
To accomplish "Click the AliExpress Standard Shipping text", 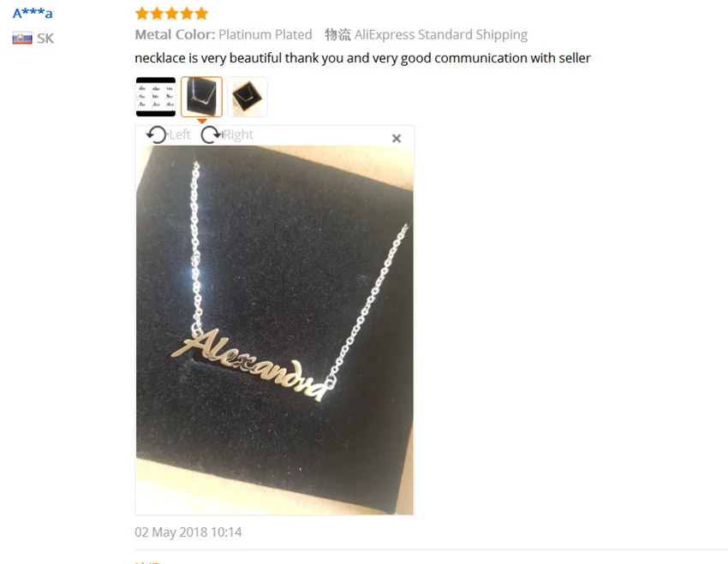I will tap(440, 35).
